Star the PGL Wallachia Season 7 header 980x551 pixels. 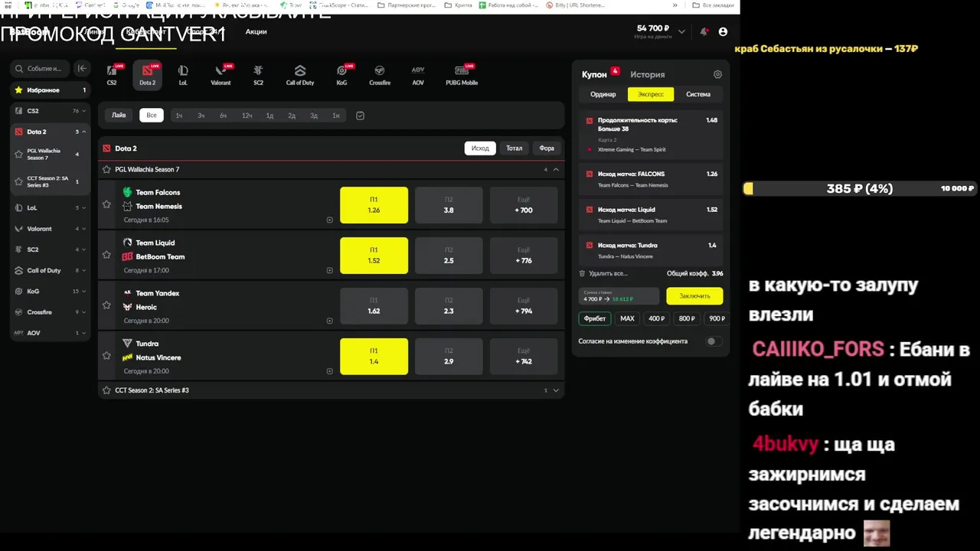point(106,169)
